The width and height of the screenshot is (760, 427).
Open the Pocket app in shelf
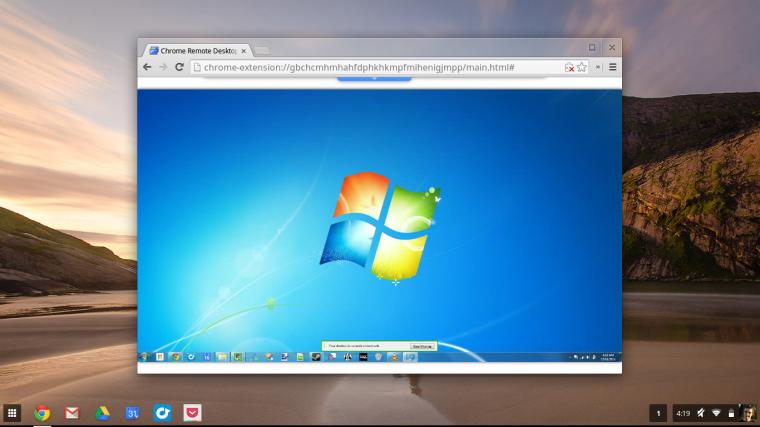pyautogui.click(x=192, y=413)
